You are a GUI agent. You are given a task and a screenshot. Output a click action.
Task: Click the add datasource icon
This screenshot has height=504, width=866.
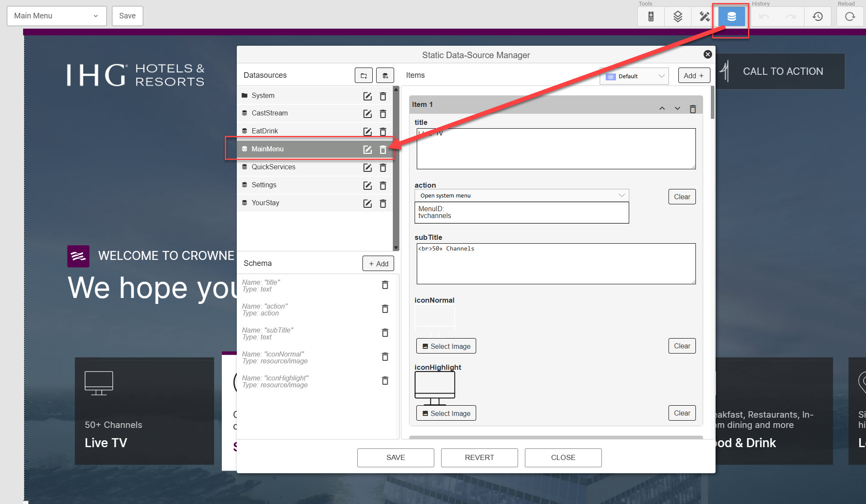click(385, 76)
